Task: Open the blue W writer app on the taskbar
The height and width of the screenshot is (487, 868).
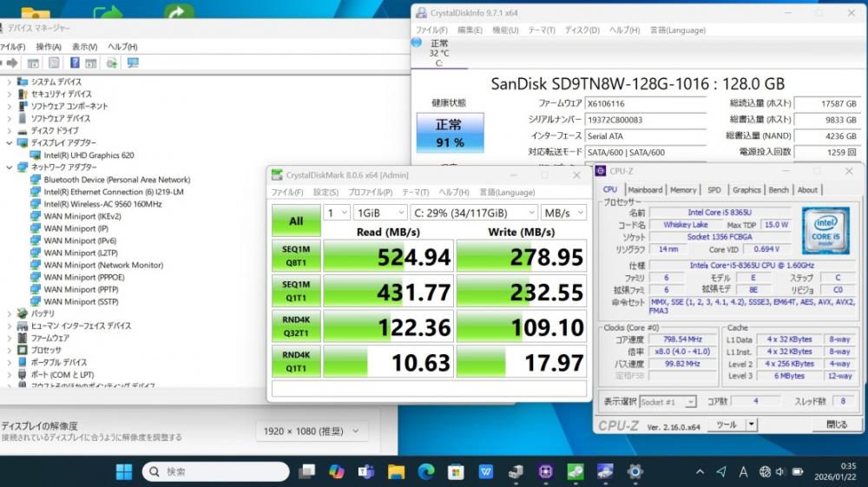Action: (x=485, y=471)
